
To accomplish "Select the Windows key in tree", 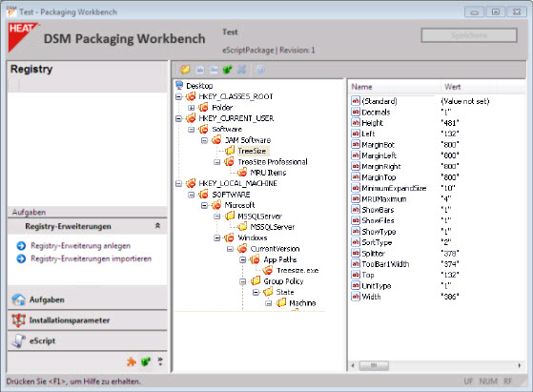I will pos(253,237).
